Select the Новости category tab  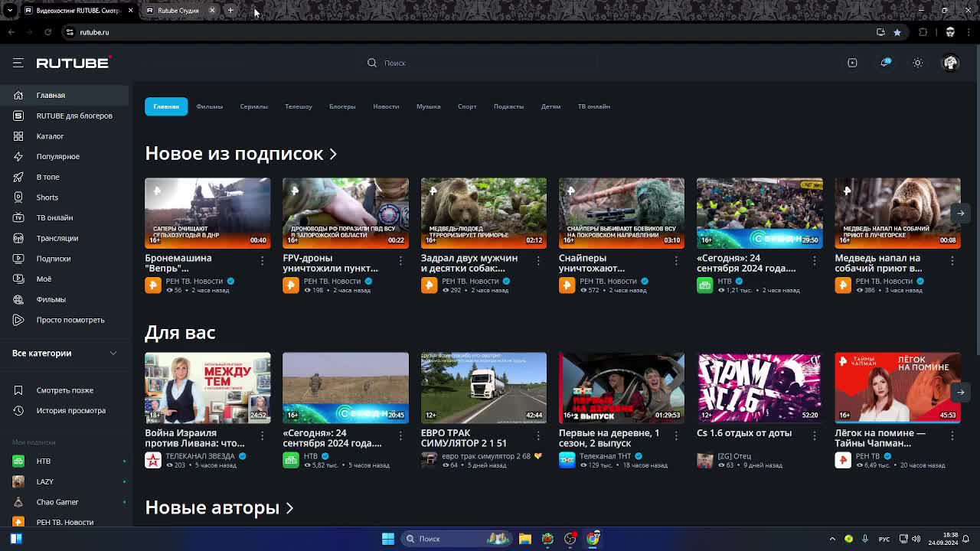click(386, 106)
